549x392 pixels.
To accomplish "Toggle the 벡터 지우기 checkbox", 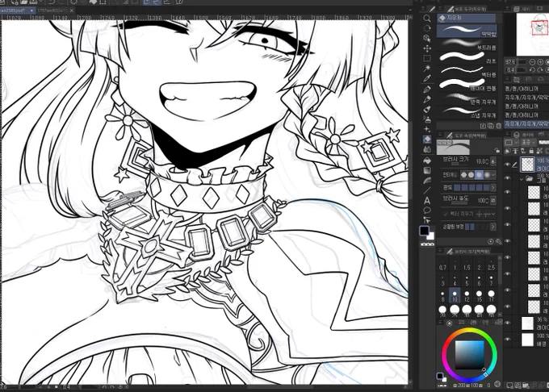I will click(x=446, y=214).
